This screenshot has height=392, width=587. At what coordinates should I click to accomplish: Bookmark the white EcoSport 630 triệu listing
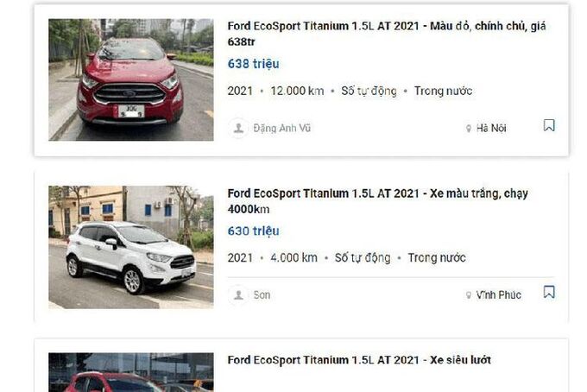549,293
